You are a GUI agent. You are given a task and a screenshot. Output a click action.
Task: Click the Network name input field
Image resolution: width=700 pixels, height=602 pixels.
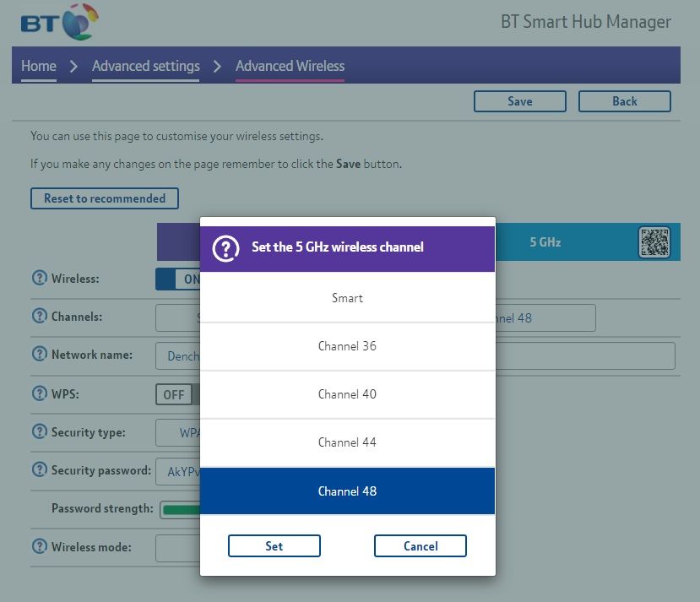pyautogui.click(x=177, y=355)
